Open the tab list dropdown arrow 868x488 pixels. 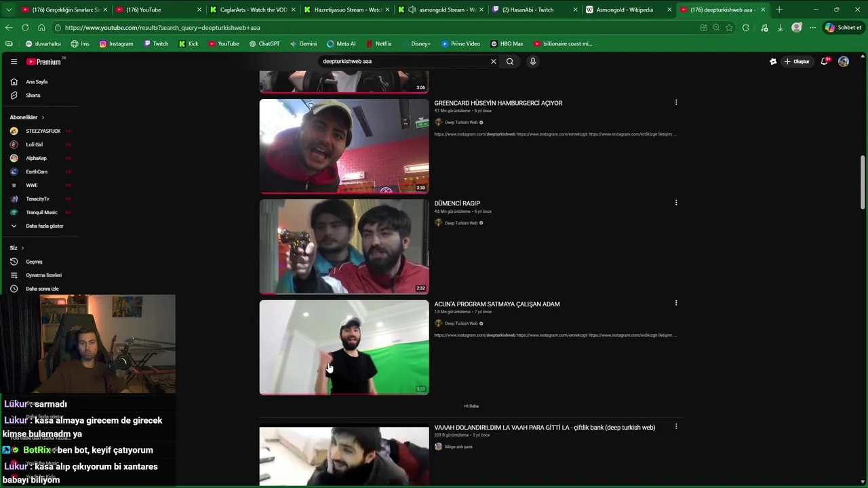(x=9, y=9)
